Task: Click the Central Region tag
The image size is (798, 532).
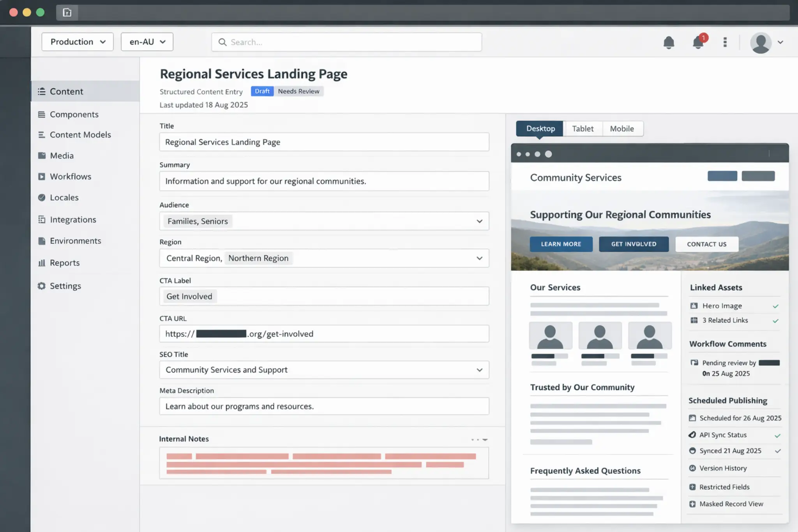Action: (194, 258)
